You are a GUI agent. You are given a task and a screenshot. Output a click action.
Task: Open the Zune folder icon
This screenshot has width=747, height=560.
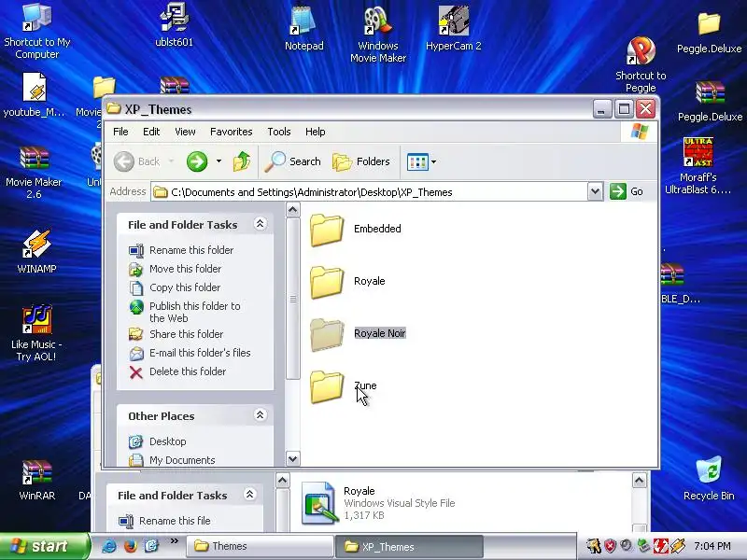(x=327, y=386)
